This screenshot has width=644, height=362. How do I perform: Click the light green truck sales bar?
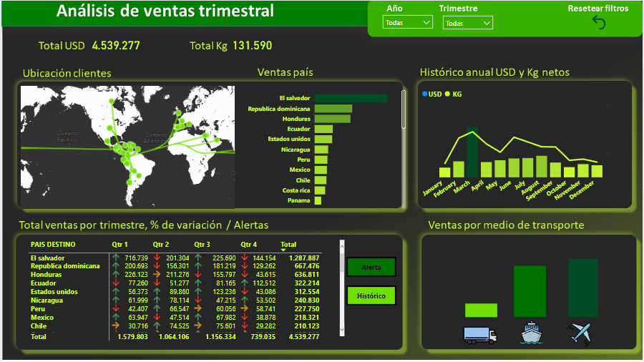point(481,310)
